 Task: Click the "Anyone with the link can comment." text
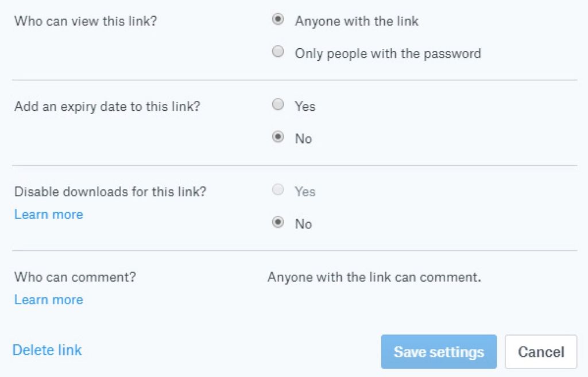pos(374,277)
